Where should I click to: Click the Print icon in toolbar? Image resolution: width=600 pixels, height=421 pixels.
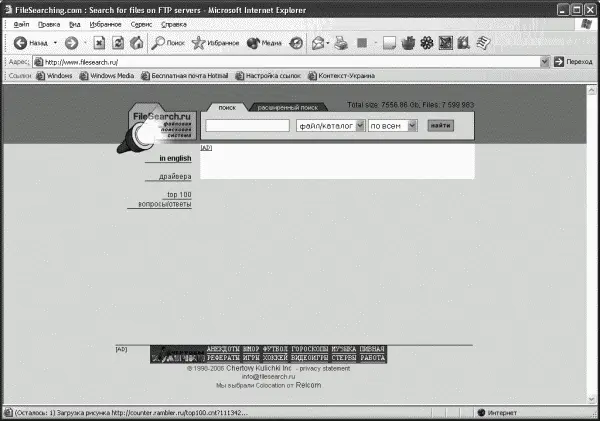click(340, 43)
